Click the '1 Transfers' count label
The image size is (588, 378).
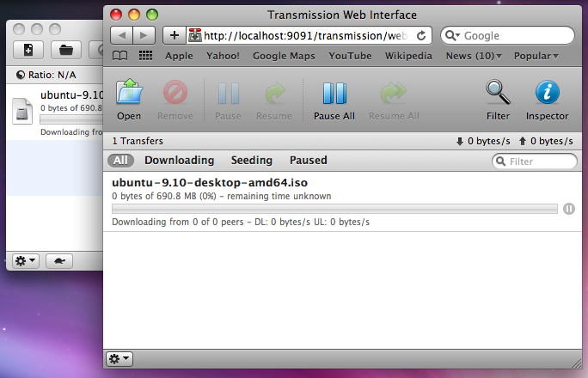tap(138, 141)
